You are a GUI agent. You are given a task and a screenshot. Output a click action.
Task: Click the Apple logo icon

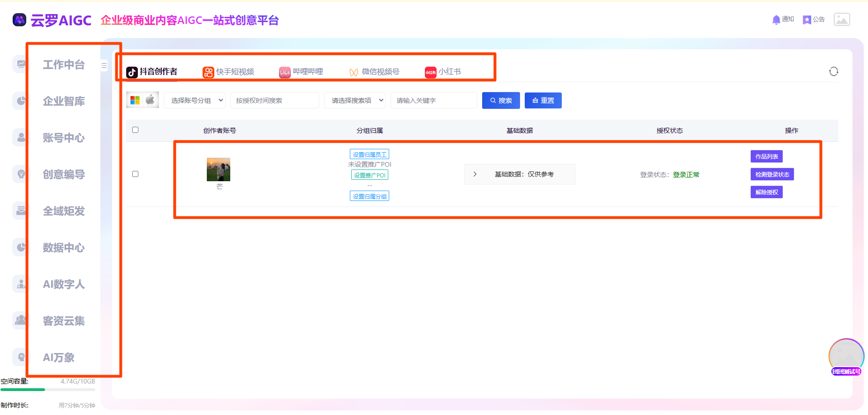[x=151, y=100]
